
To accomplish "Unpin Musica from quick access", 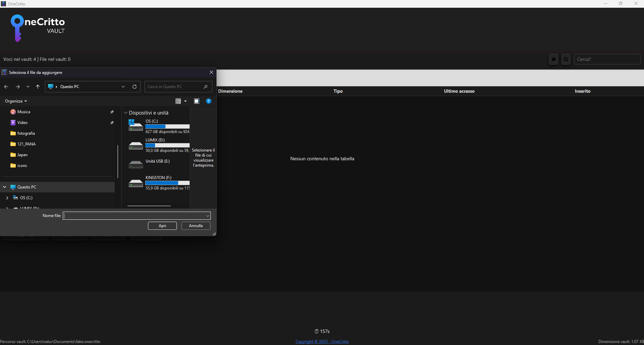I will (112, 112).
